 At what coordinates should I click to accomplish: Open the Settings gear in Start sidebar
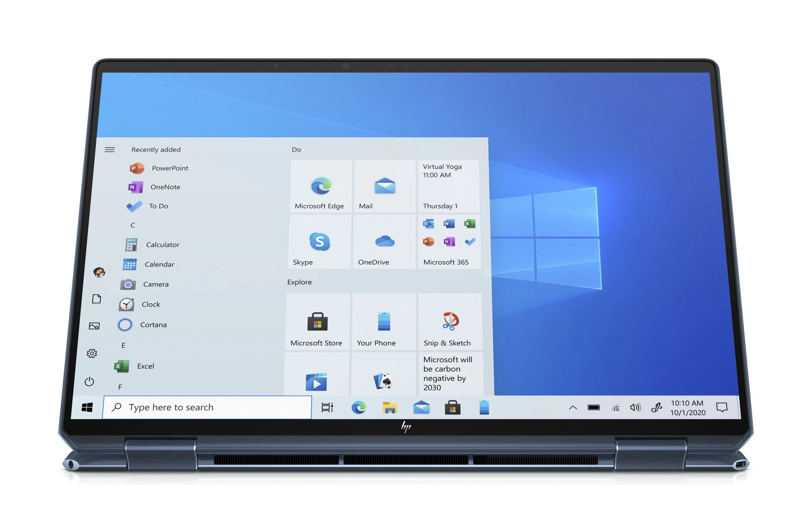tap(92, 354)
